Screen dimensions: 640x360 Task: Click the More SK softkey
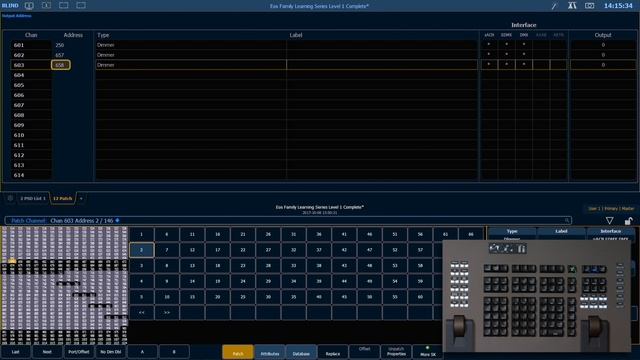[x=428, y=352]
